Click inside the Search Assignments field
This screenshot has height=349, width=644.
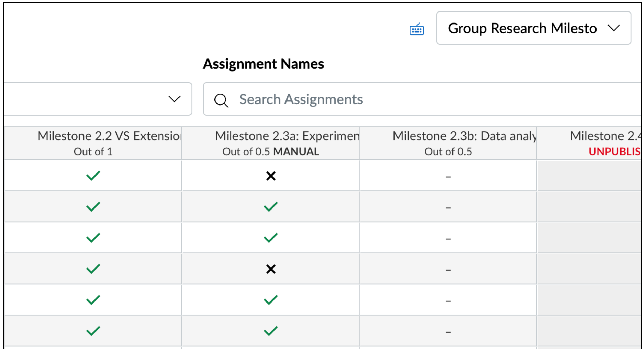[301, 100]
